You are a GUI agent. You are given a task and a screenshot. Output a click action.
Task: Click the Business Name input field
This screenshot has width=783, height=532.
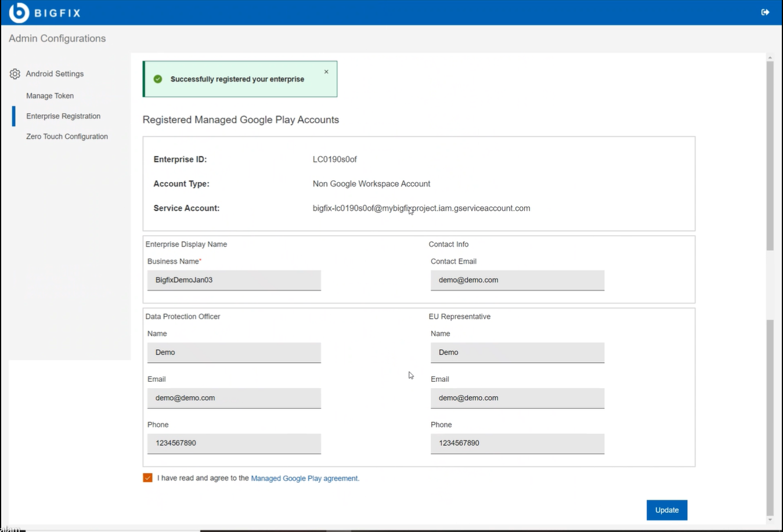pyautogui.click(x=234, y=280)
